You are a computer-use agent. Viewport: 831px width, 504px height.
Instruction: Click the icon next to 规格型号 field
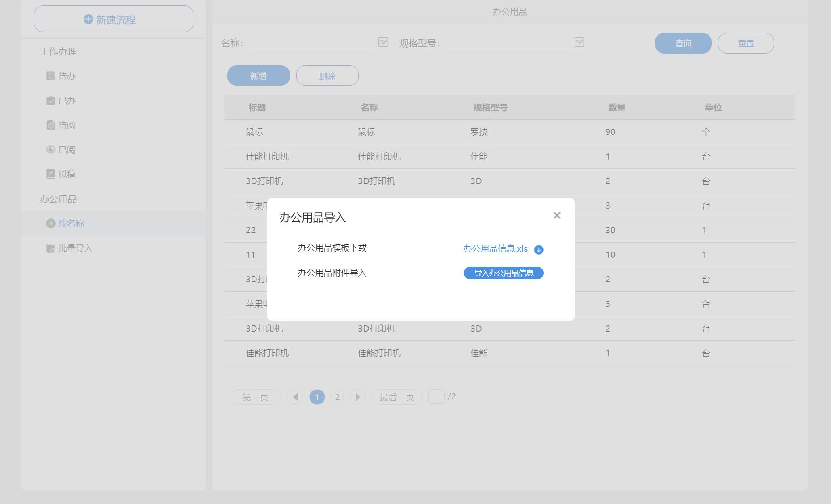pyautogui.click(x=579, y=42)
